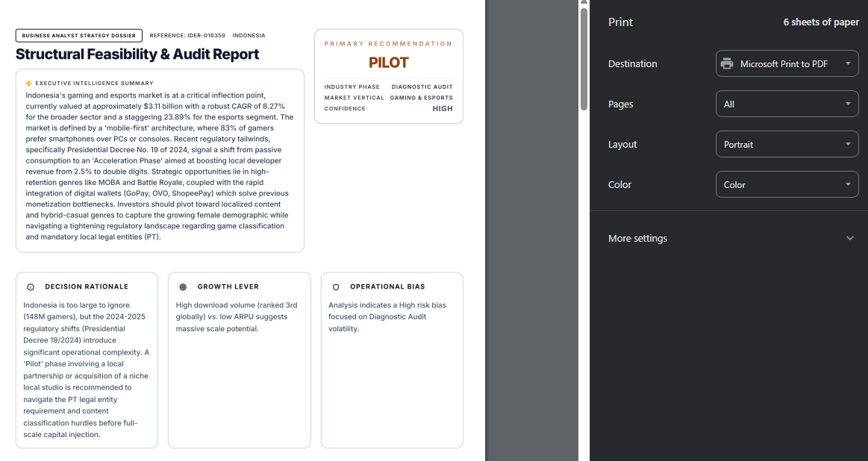Click the PILOT primary recommendation card
Screen dimensions: 868x461
click(x=388, y=75)
